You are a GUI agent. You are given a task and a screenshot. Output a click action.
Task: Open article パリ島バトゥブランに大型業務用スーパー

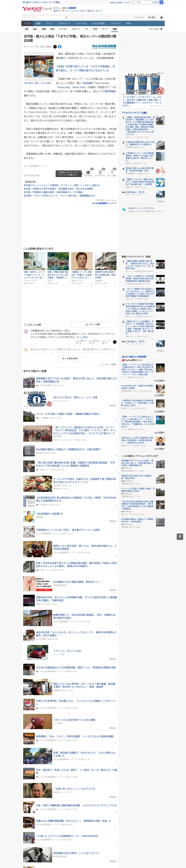67,836
